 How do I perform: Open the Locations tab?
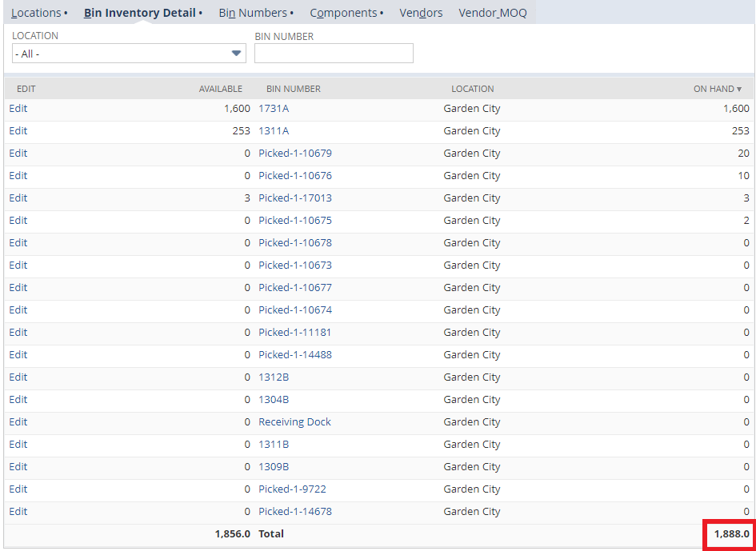coord(36,13)
